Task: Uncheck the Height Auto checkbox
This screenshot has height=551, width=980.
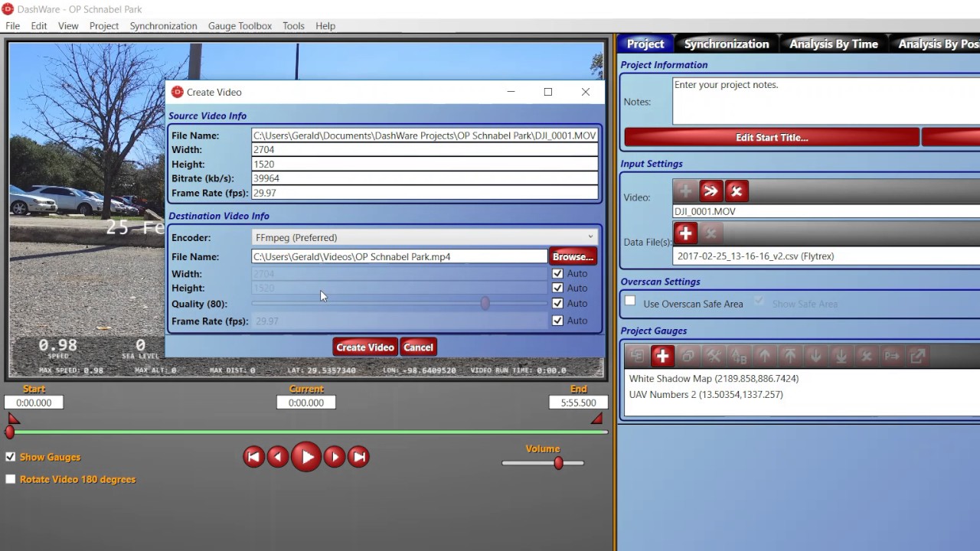Action: [557, 288]
